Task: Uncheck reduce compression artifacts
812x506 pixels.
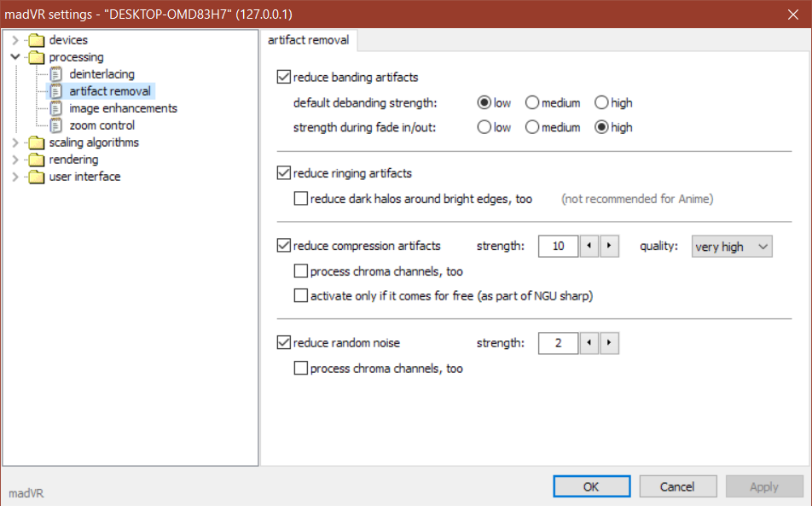Action: pyautogui.click(x=284, y=246)
